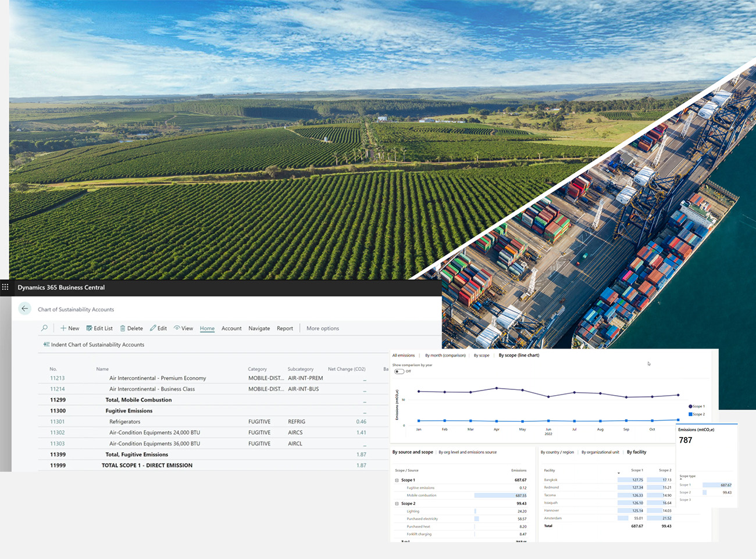Click the Purchased electricity row
The width and height of the screenshot is (756, 559).
pyautogui.click(x=461, y=519)
